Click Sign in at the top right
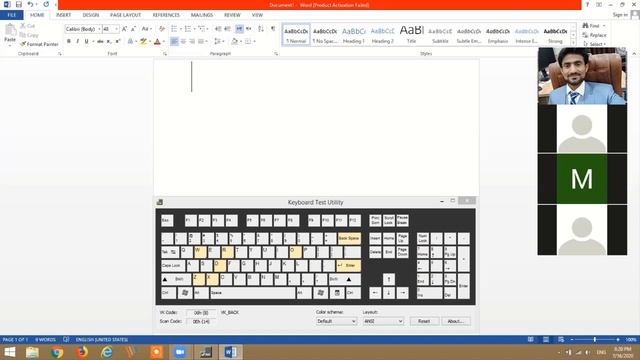The width and height of the screenshot is (640, 360). tap(620, 15)
